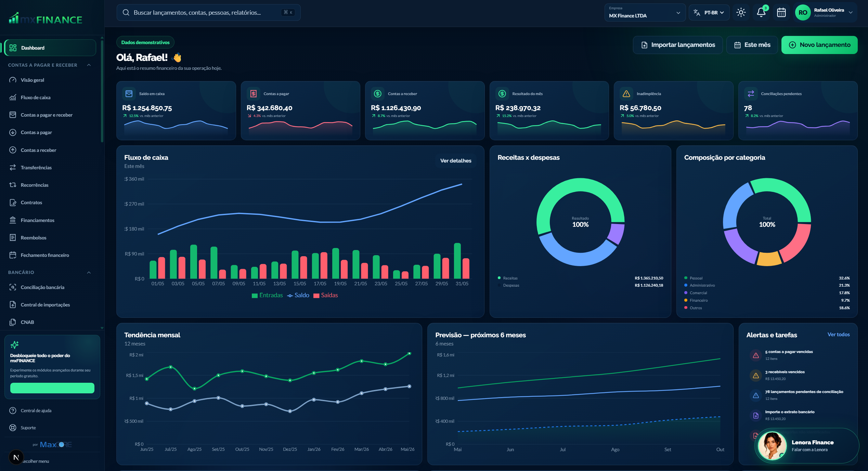Click the green button in the unlock promo card

click(x=52, y=388)
